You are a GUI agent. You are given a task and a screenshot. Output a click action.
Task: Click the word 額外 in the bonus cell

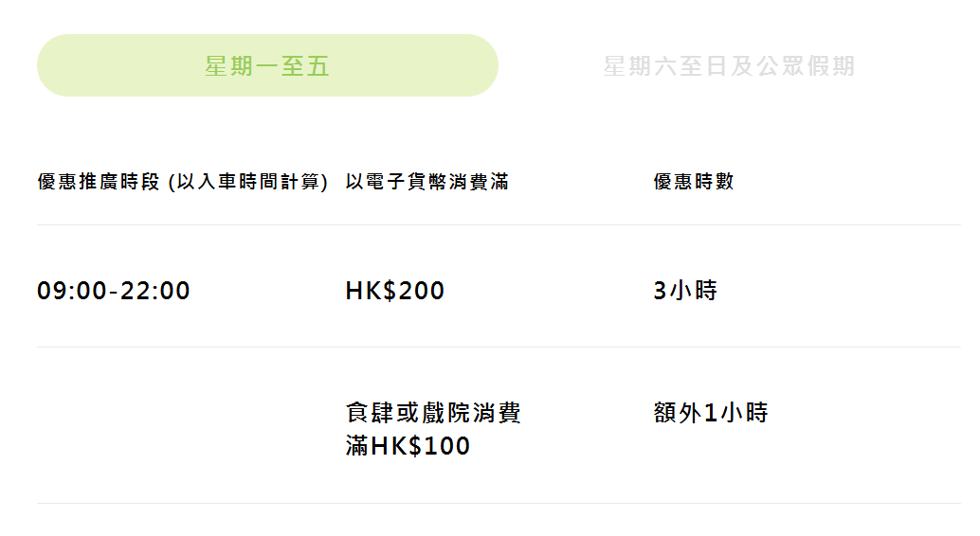tap(677, 413)
